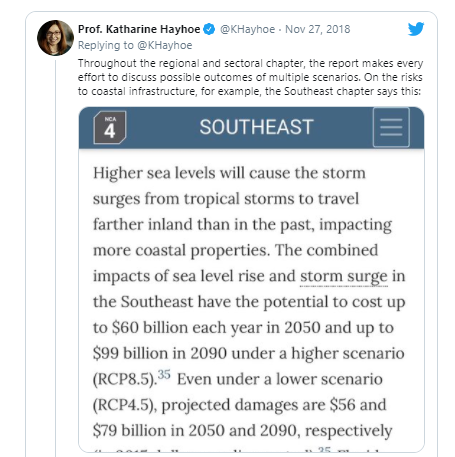Open Katharine Hayhoe's profile photo
The width and height of the screenshot is (455, 457).
55,38
